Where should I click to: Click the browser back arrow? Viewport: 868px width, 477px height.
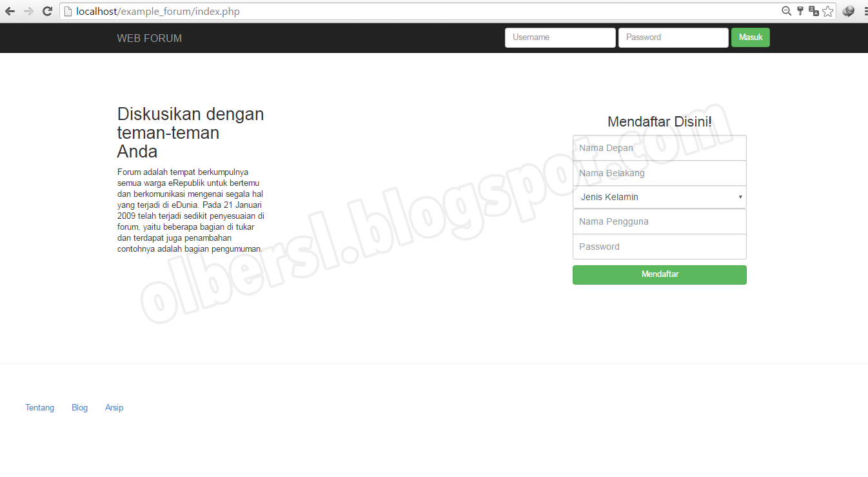pos(10,10)
